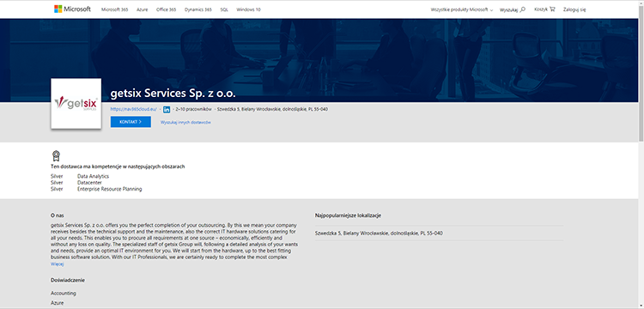Click Zaloguj się sign-in link
644x309 pixels.
point(574,9)
